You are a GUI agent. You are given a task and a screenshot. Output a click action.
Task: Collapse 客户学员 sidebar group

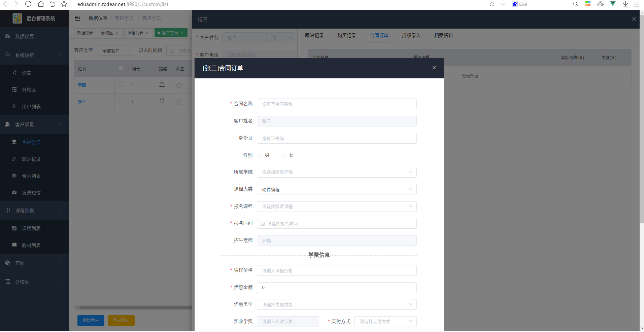(x=34, y=124)
